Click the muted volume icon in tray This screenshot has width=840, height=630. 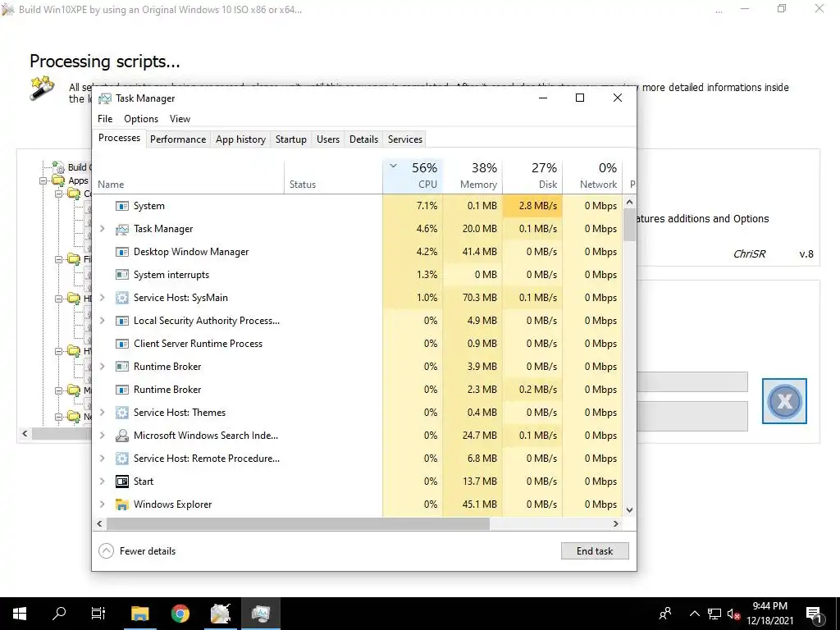pos(734,614)
